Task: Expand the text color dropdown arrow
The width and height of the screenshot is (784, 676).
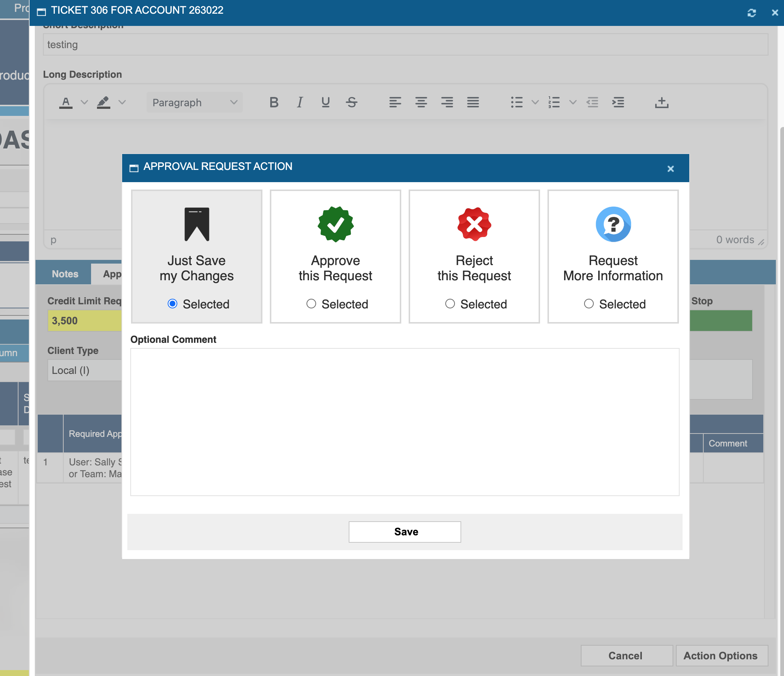Action: [x=84, y=102]
